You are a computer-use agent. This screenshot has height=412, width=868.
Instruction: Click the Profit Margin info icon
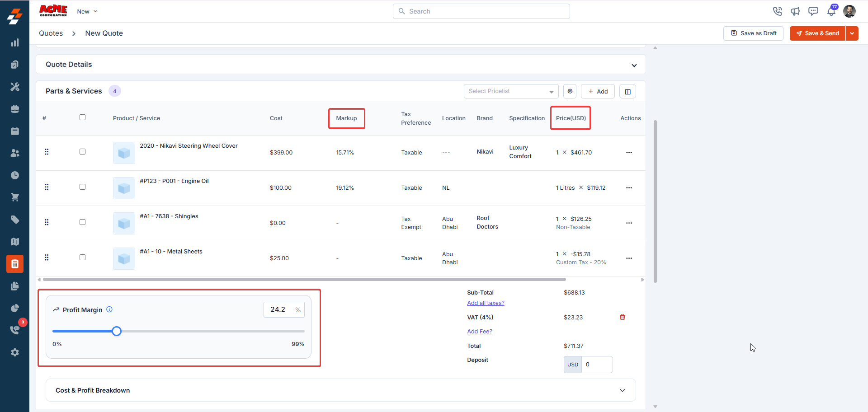tap(109, 309)
